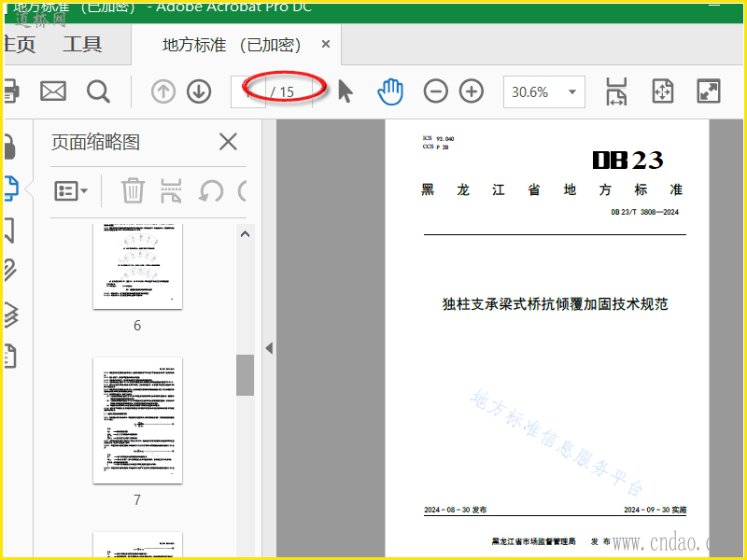The height and width of the screenshot is (560, 747).
Task: Select the arrow selection tool
Action: click(x=345, y=91)
